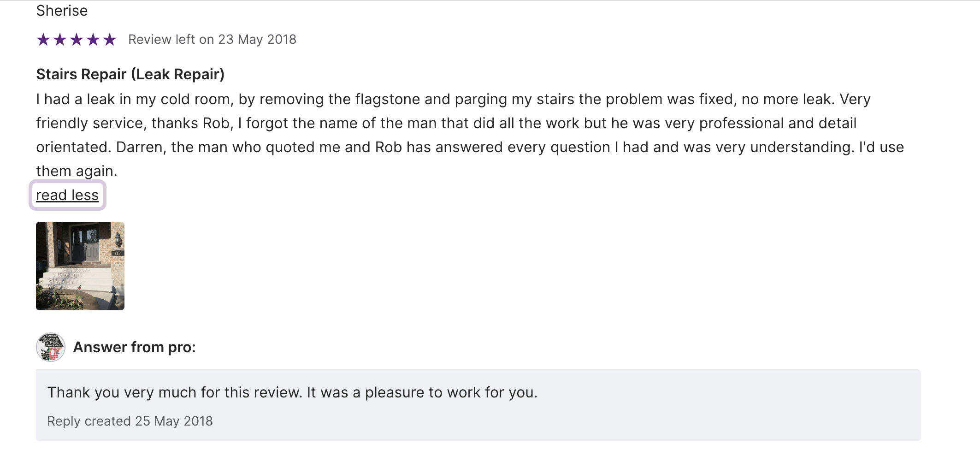Click the fourth purple rating star
Image resolution: width=980 pixels, height=450 pixels.
tap(93, 40)
